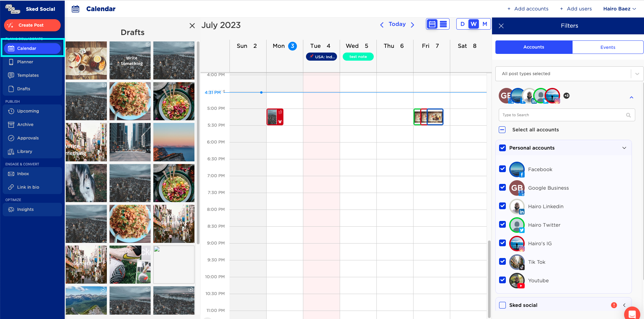Click the Drafts panel scrollbar

coord(198,143)
